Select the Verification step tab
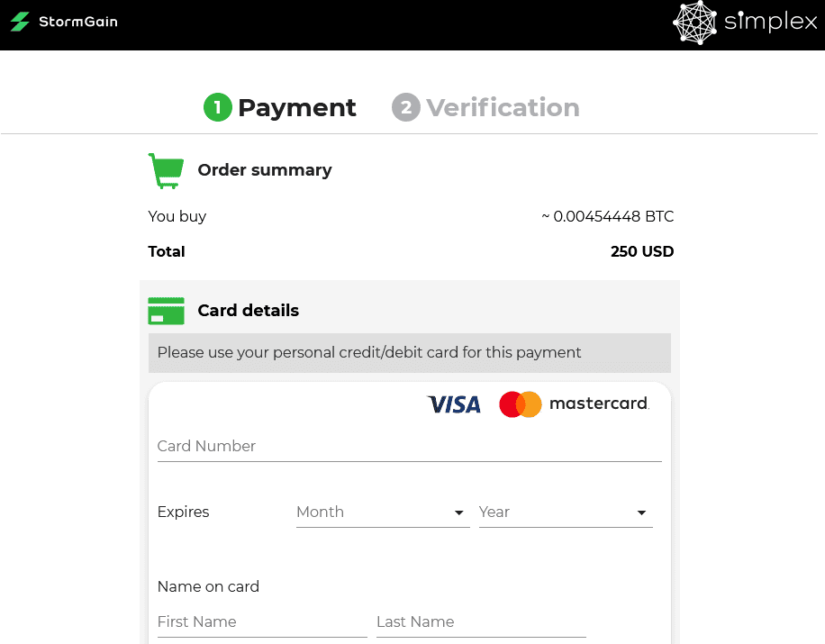Viewport: 825px width, 644px height. click(485, 107)
